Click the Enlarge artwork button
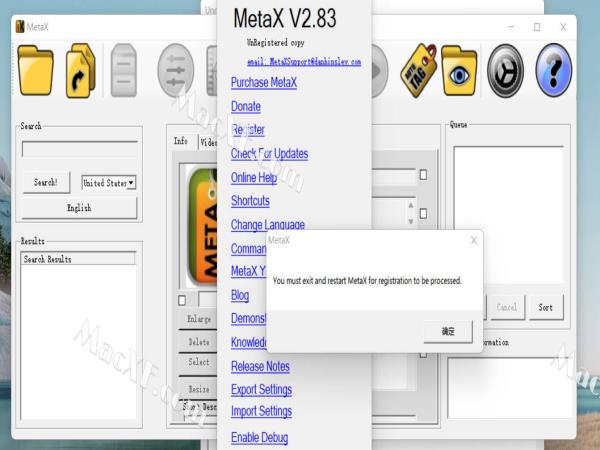The height and width of the screenshot is (450, 600). (x=198, y=319)
